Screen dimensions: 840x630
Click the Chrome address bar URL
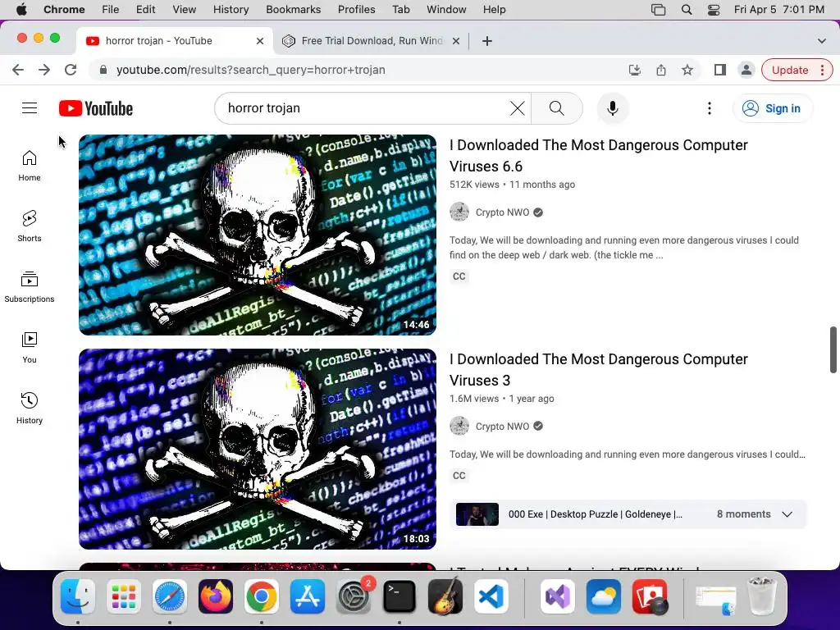[x=251, y=70]
